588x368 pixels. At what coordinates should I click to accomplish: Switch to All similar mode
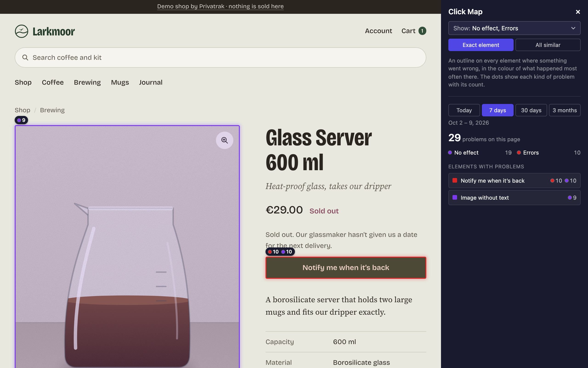pos(548,45)
